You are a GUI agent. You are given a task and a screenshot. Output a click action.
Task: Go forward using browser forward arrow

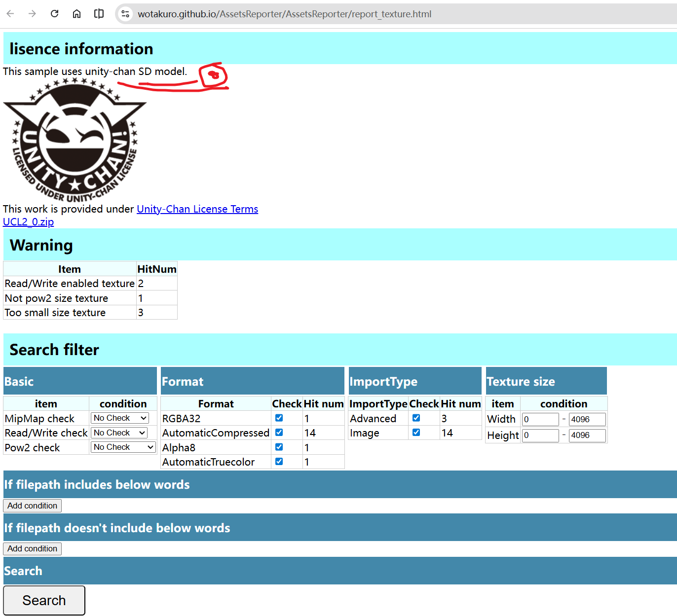tap(32, 14)
